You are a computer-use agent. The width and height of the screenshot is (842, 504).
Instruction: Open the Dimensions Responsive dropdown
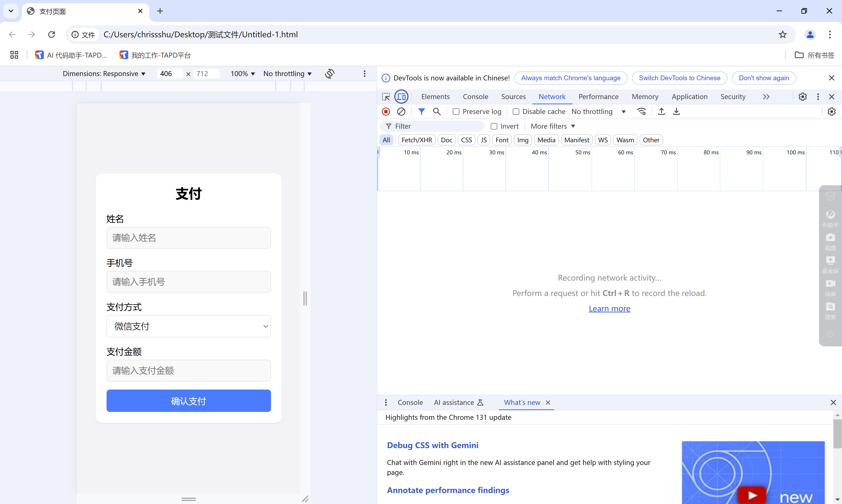[x=104, y=74]
